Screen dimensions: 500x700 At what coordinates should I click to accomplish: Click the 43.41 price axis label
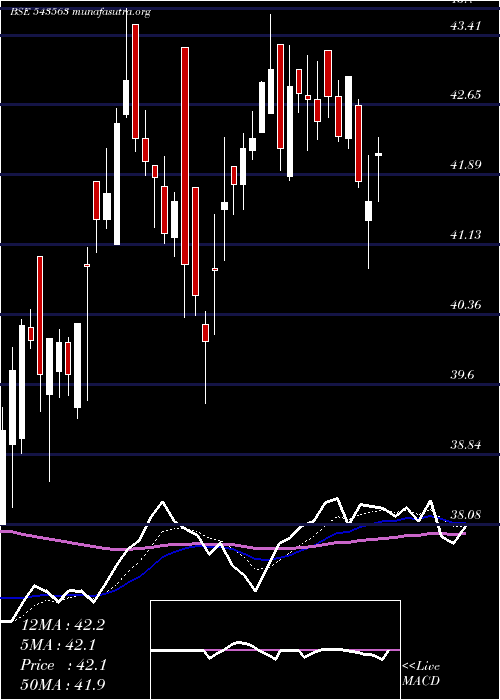pos(466,26)
